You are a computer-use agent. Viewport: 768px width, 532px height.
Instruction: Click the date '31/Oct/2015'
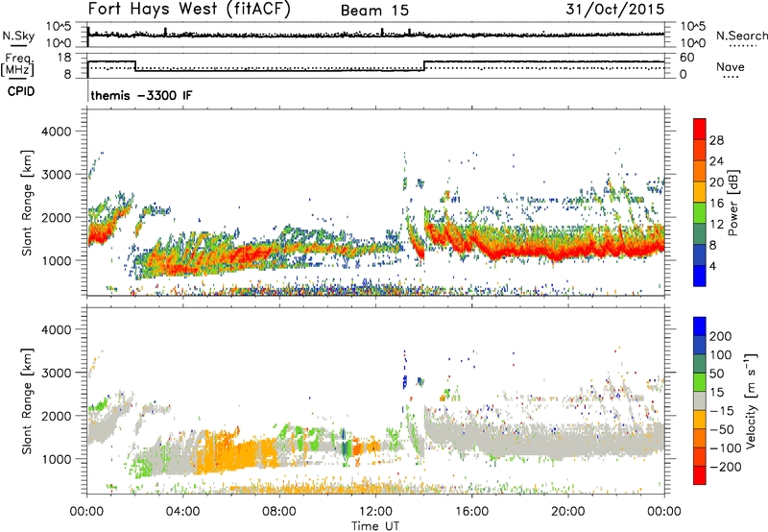tap(615, 9)
